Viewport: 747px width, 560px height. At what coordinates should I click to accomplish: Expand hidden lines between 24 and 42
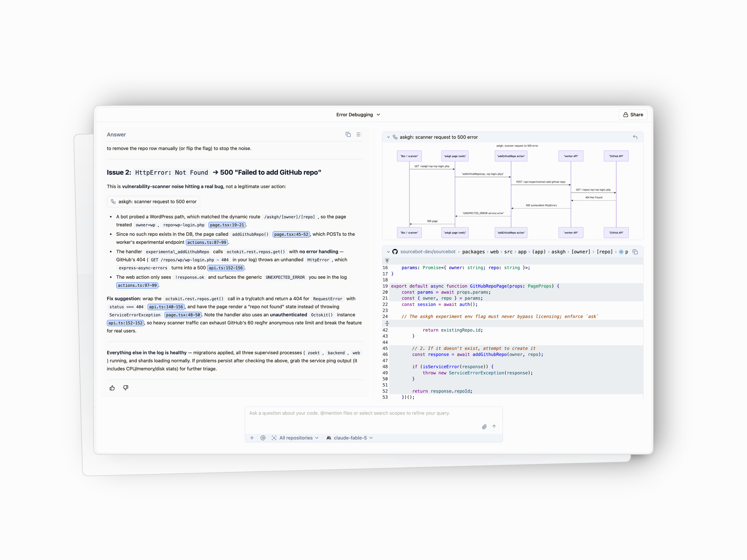[387, 323]
